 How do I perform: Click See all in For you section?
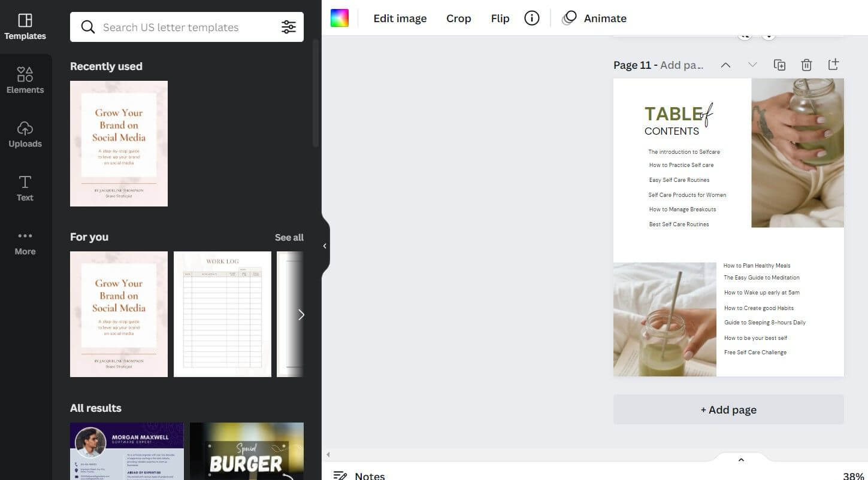pos(289,238)
